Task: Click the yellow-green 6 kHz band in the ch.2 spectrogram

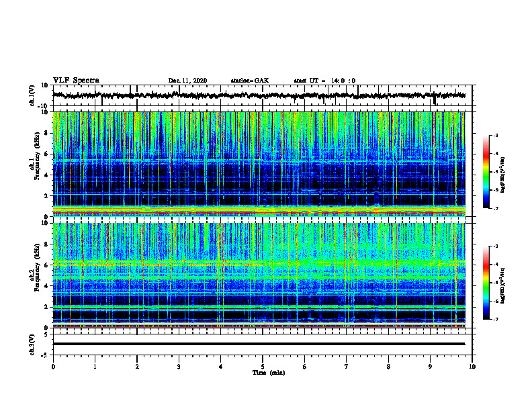Action: pyautogui.click(x=259, y=263)
